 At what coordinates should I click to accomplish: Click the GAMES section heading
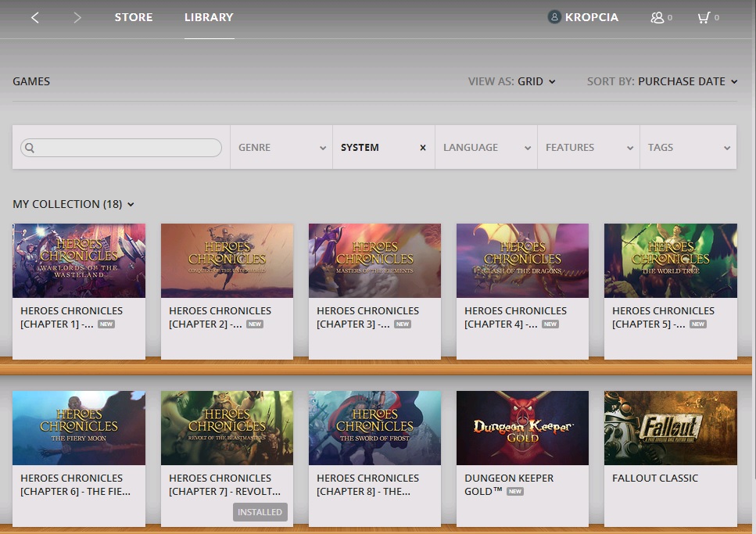31,81
